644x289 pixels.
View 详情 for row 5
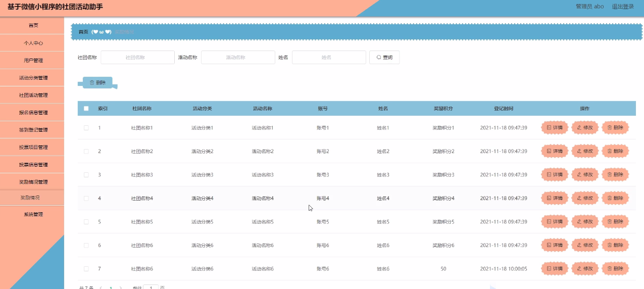pos(555,222)
